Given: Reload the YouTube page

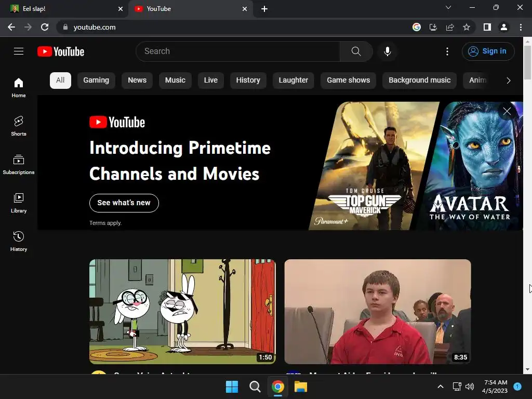Looking at the screenshot, I should click(x=45, y=27).
